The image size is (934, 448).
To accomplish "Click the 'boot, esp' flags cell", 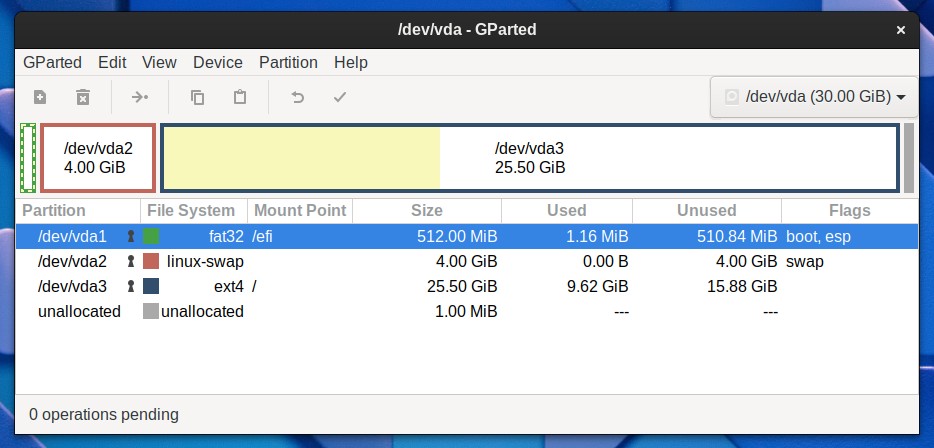I will point(818,237).
